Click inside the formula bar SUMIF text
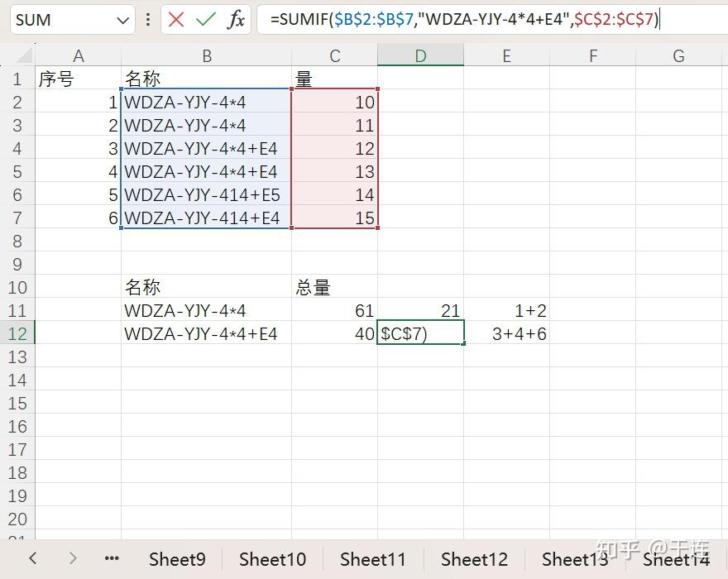728x579 pixels. point(464,20)
